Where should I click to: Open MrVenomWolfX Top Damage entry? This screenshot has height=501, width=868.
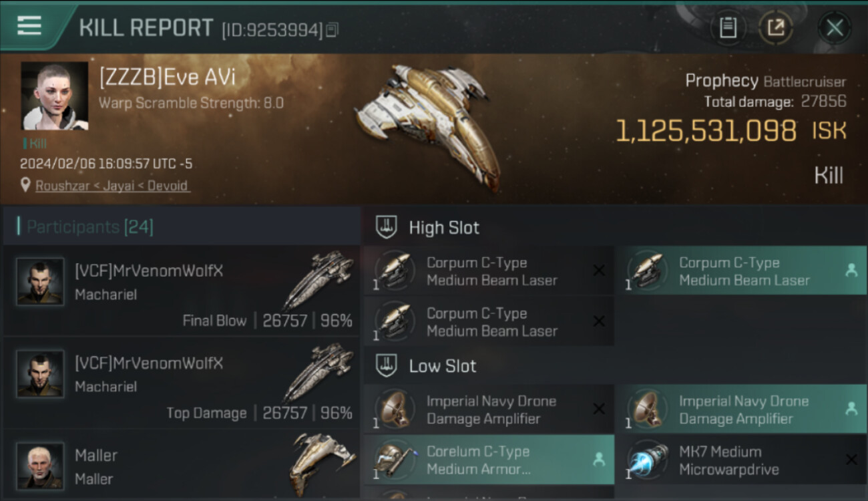tap(182, 383)
